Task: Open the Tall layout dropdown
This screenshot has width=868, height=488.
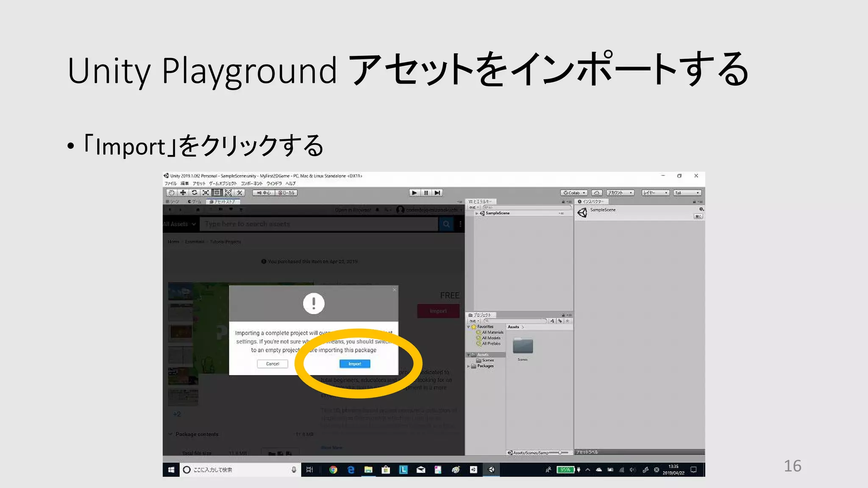Action: click(x=687, y=193)
